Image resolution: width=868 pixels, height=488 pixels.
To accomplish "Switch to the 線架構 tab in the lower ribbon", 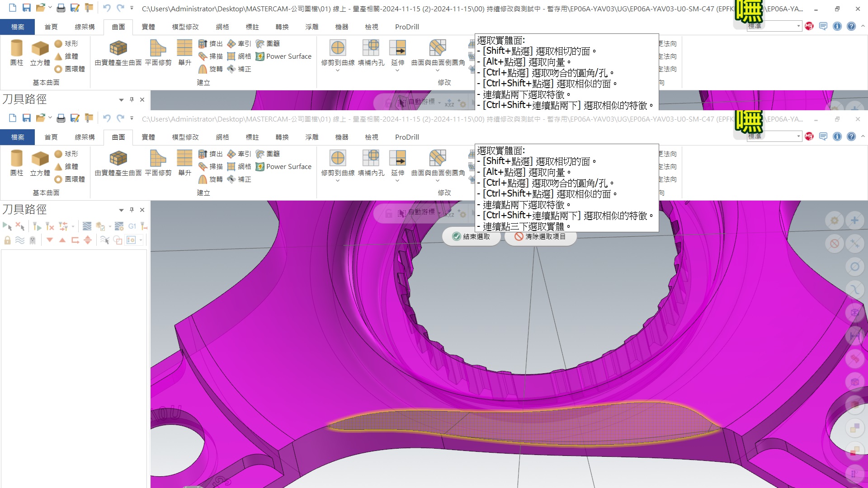I will 85,137.
